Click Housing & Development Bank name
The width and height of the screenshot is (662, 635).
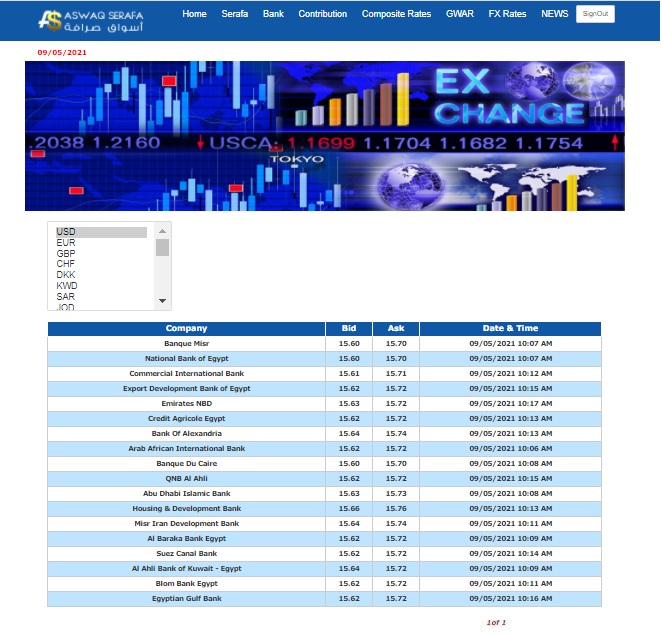[187, 509]
